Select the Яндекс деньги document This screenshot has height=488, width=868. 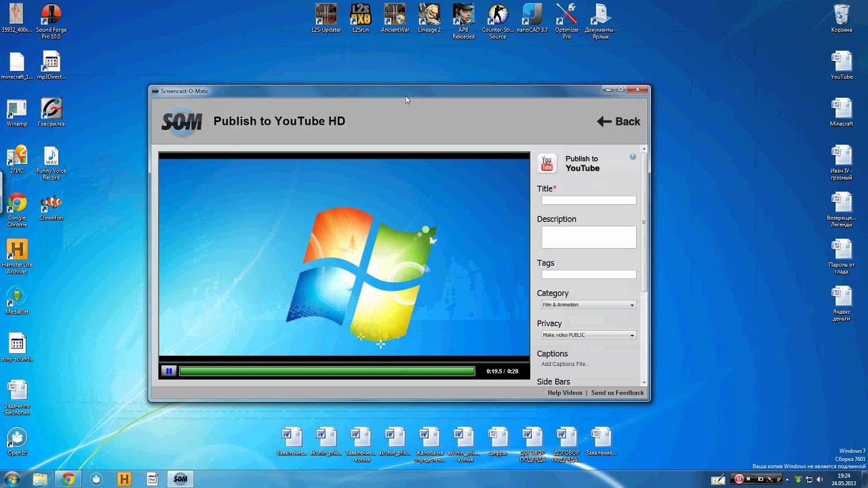[x=842, y=304]
